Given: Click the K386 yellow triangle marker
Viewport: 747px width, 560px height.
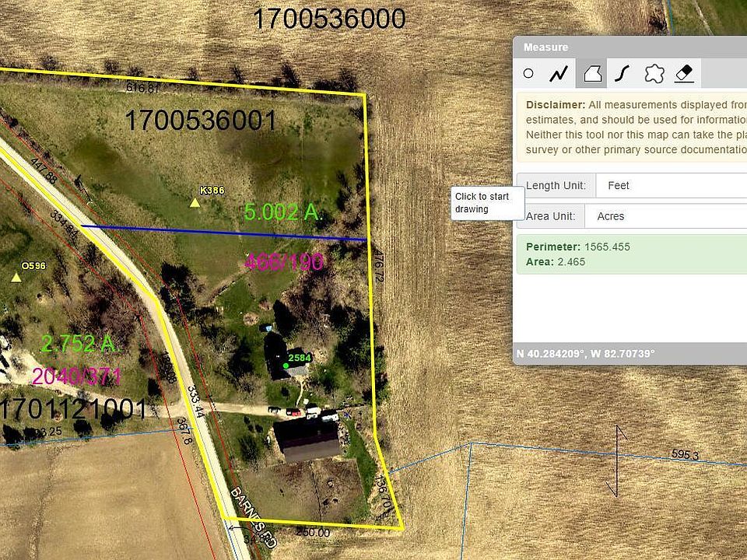Looking at the screenshot, I should [x=195, y=203].
